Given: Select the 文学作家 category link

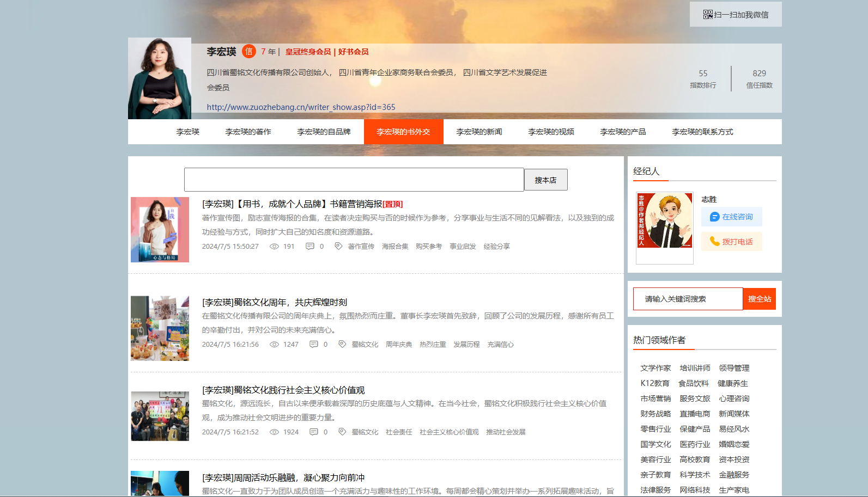Looking at the screenshot, I should (655, 369).
